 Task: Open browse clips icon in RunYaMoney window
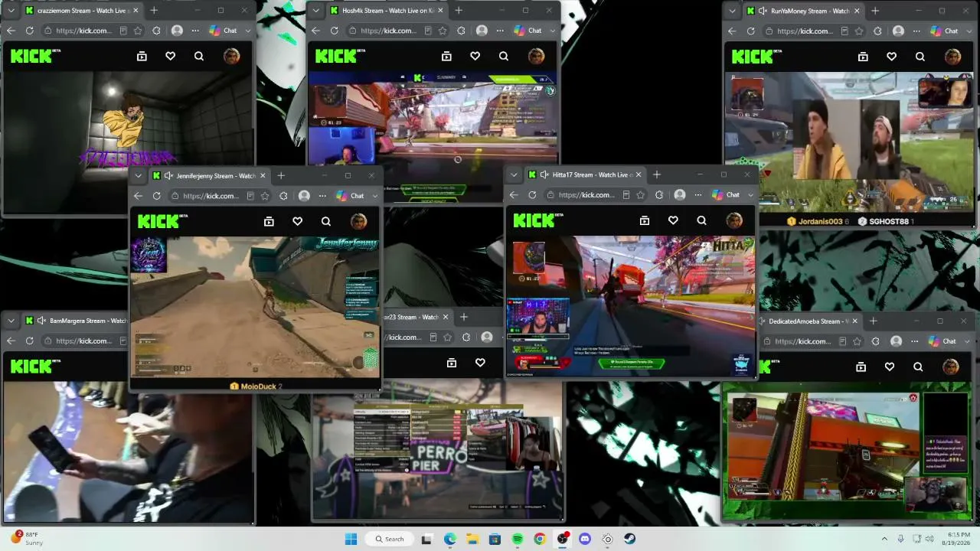[x=863, y=56]
